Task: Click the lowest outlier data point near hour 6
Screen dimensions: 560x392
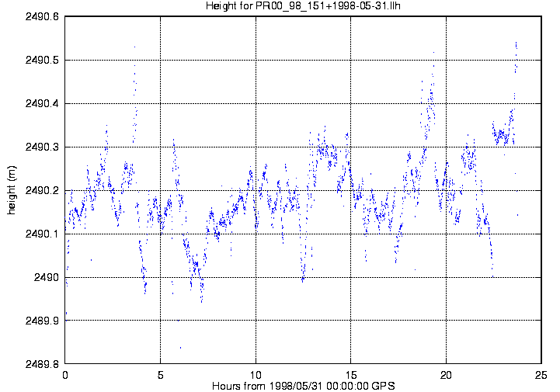Action: coord(180,347)
